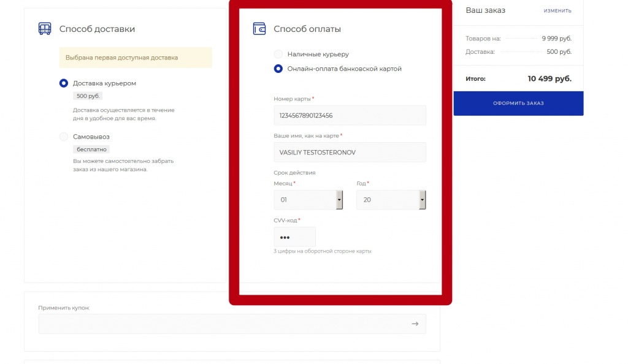Screen dimensions: 628x364
Task: Open the Месяц expiry dropdown
Action: [308, 200]
